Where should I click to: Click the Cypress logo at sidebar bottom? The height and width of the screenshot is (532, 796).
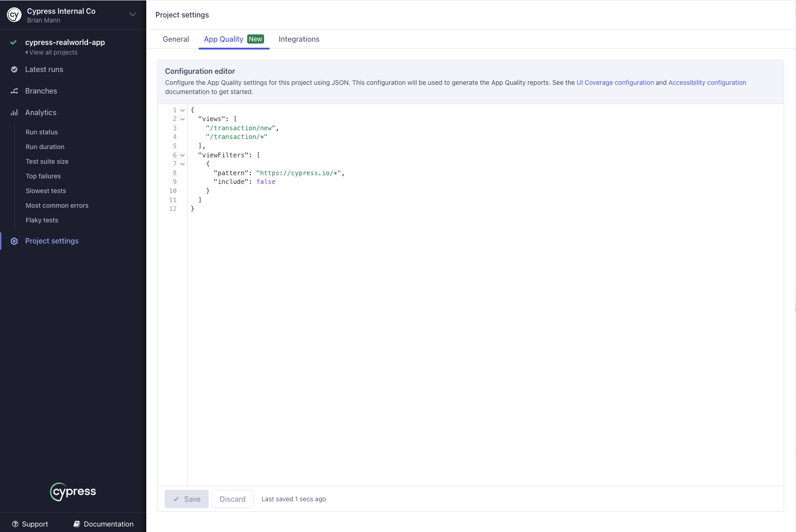(x=73, y=492)
